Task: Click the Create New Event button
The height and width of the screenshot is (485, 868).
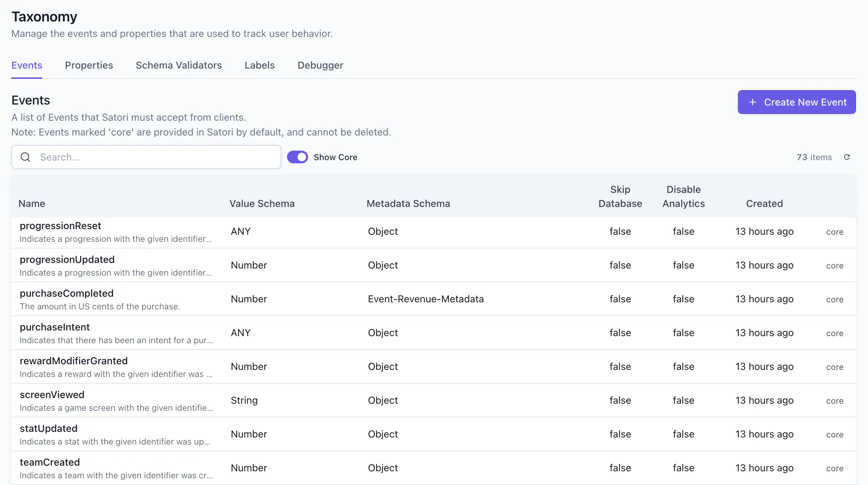Action: coord(797,102)
